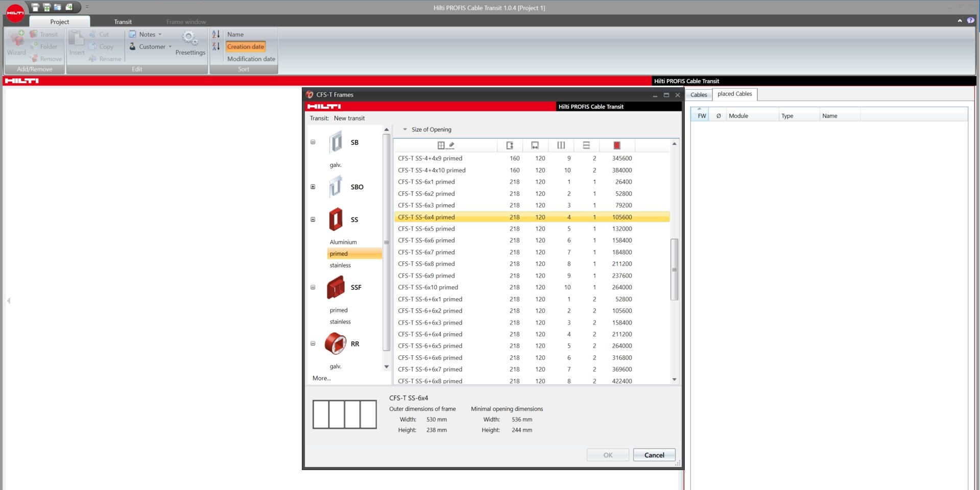Sort projects by Modification date

click(x=251, y=59)
